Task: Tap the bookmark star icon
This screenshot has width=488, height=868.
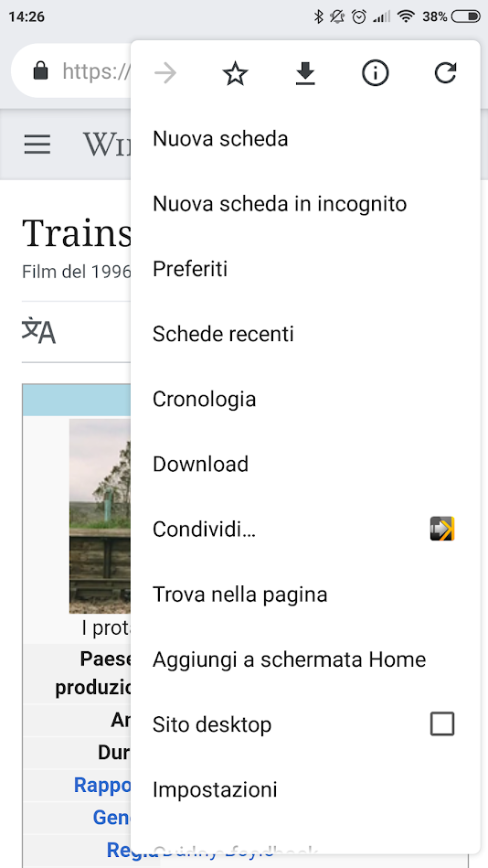Action: pos(236,73)
